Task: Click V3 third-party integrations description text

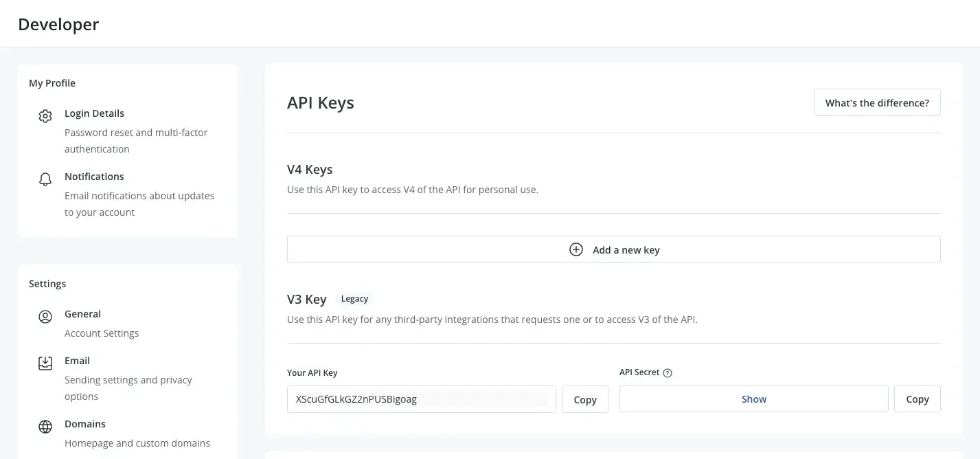Action: (x=492, y=320)
